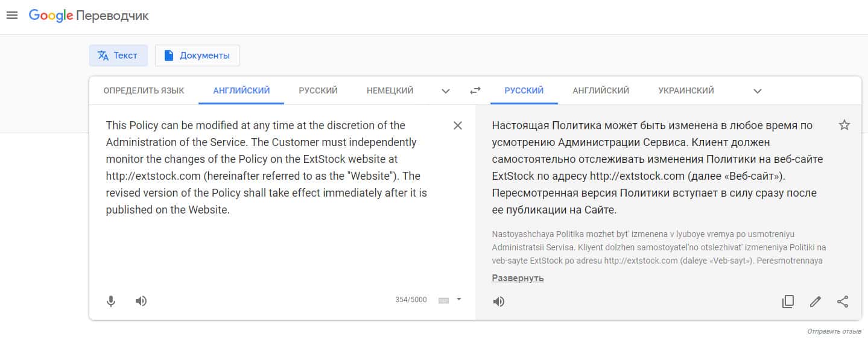The height and width of the screenshot is (342, 868).
Task: Activate microphone voice input
Action: (x=111, y=301)
